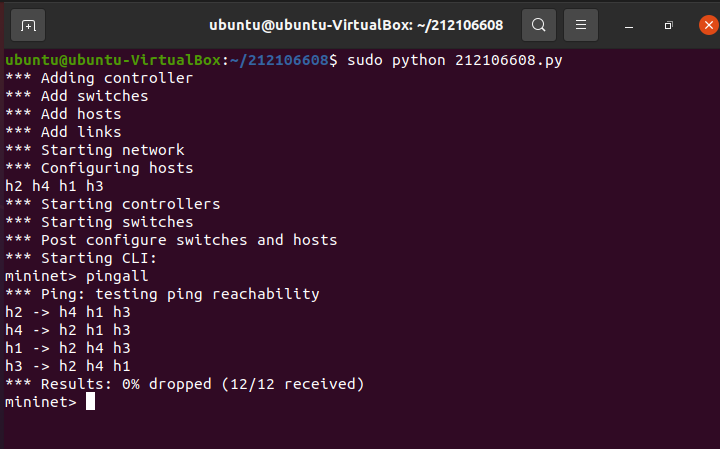Restore the terminal window size
This screenshot has width=720, height=449.
669,25
